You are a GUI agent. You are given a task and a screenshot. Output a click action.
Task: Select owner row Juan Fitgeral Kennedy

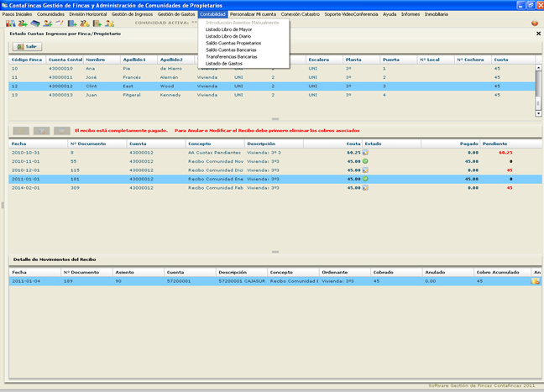click(272, 95)
